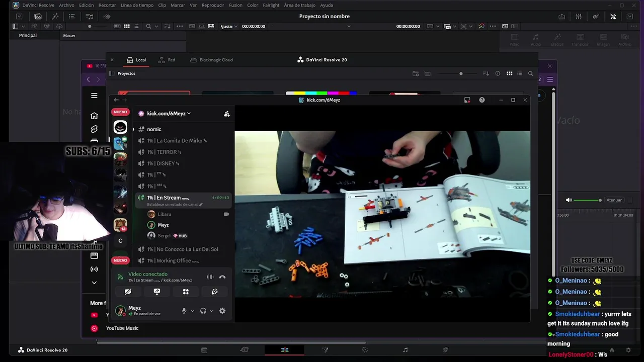The height and width of the screenshot is (362, 644).
Task: Toggle the bypass color grades icon
Action: coord(481,26)
